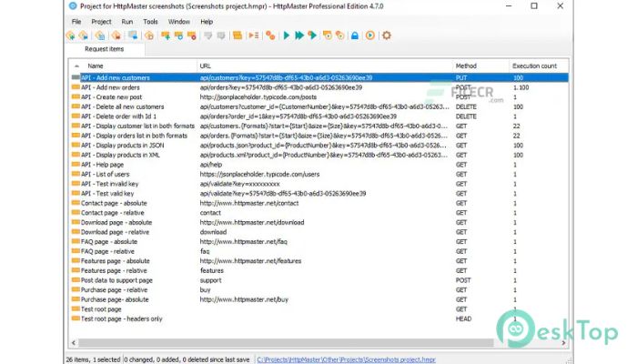Click the second grayed-out toolbar icon
Screen dimensions: 637x364
coord(221,35)
